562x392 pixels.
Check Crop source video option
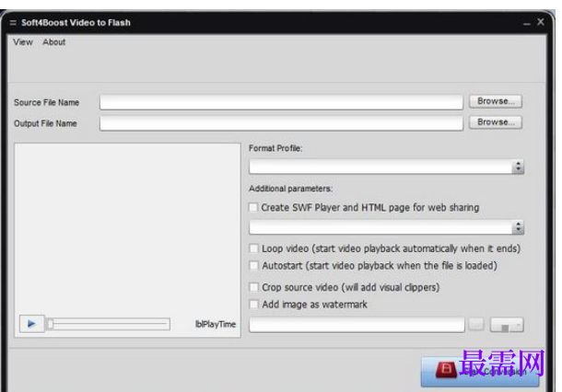[x=253, y=287]
